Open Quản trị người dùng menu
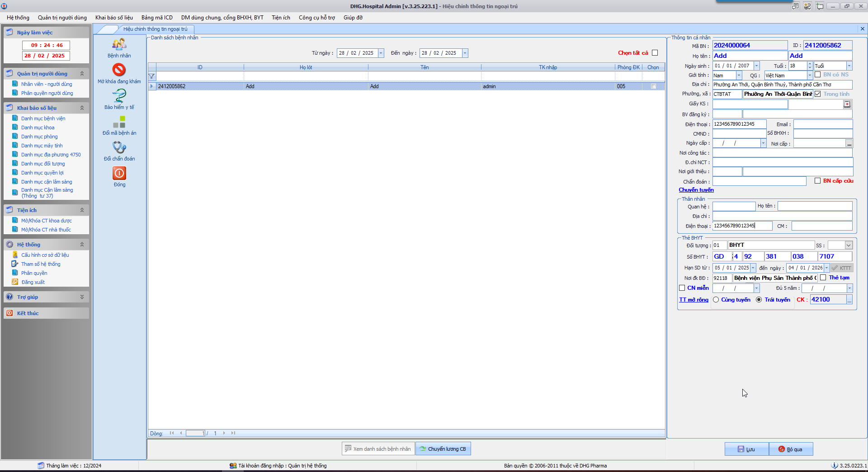Screen dimensions: 868x472 (x=62, y=18)
